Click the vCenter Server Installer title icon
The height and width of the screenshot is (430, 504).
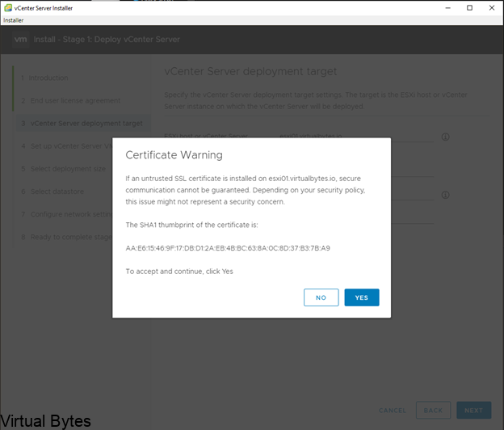point(8,8)
